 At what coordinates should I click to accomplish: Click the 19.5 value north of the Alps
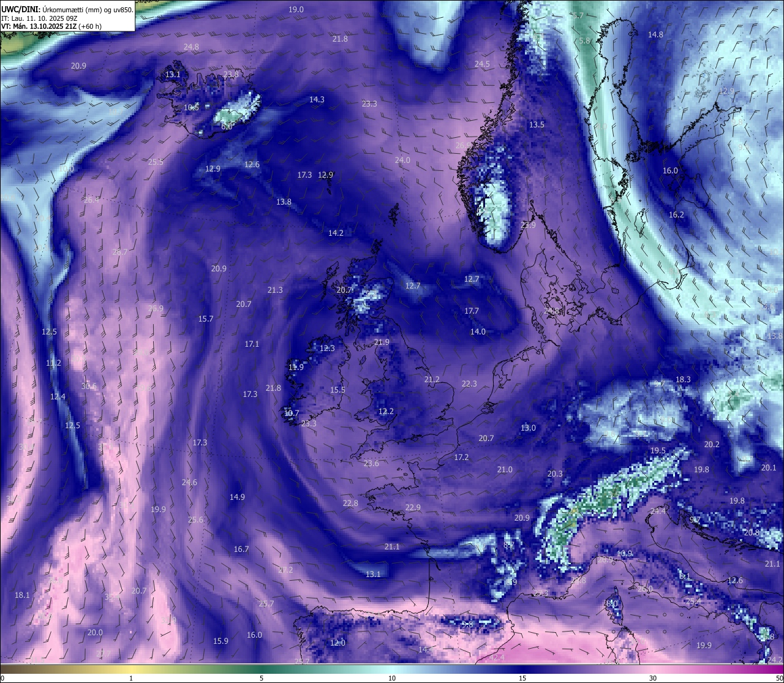(x=658, y=450)
